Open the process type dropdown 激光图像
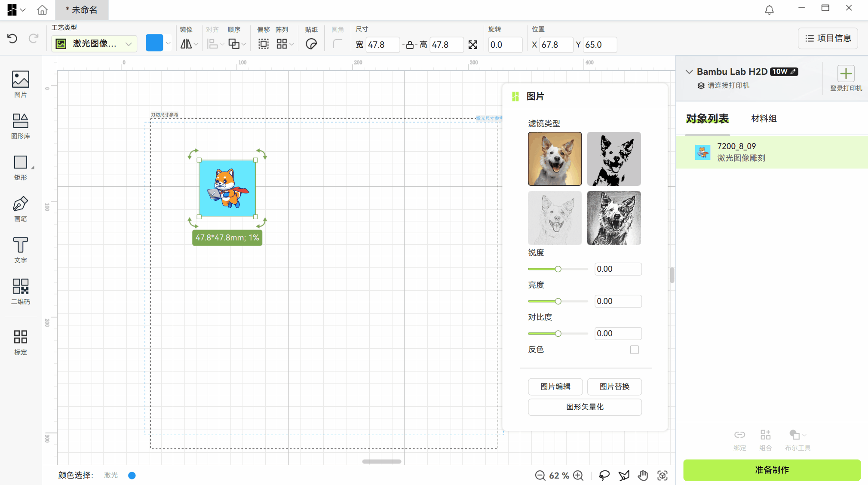Image resolution: width=868 pixels, height=485 pixels. [94, 44]
